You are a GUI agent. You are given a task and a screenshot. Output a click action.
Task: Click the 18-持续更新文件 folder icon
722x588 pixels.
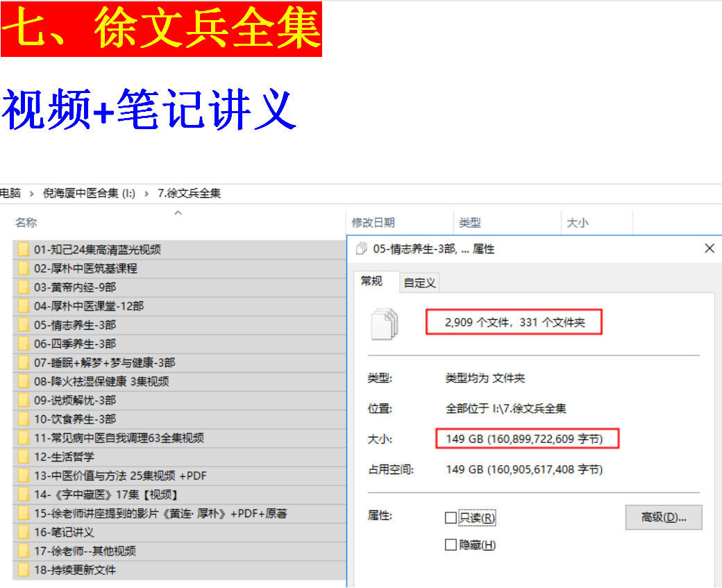pos(24,570)
